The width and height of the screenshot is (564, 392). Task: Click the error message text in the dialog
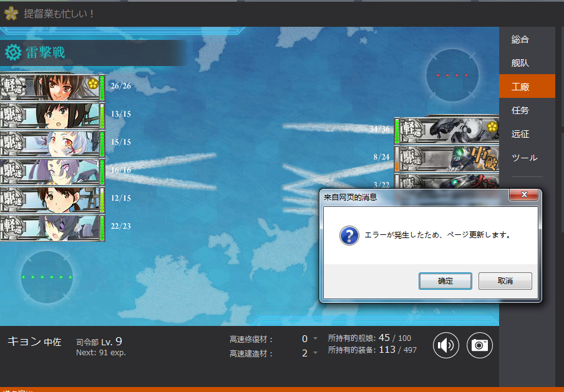(437, 235)
